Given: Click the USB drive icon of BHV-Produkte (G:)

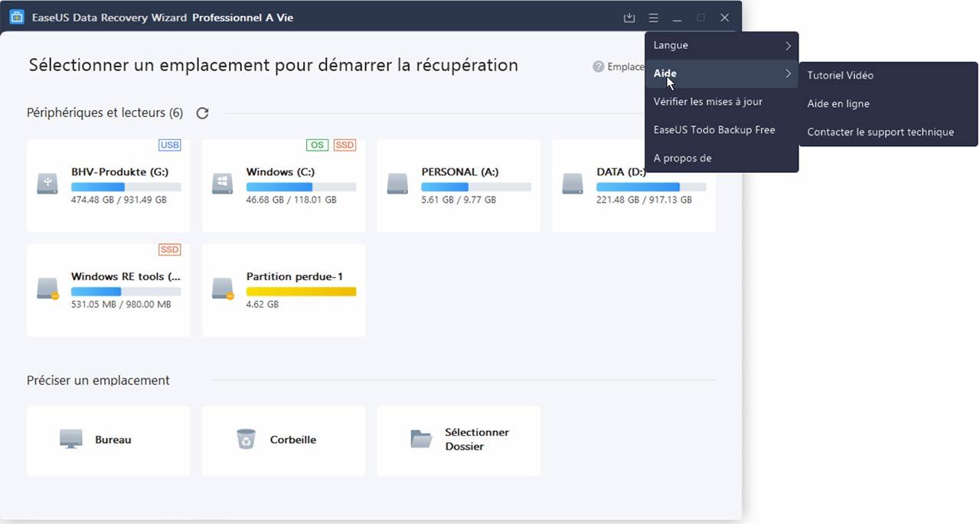Looking at the screenshot, I should pyautogui.click(x=47, y=183).
